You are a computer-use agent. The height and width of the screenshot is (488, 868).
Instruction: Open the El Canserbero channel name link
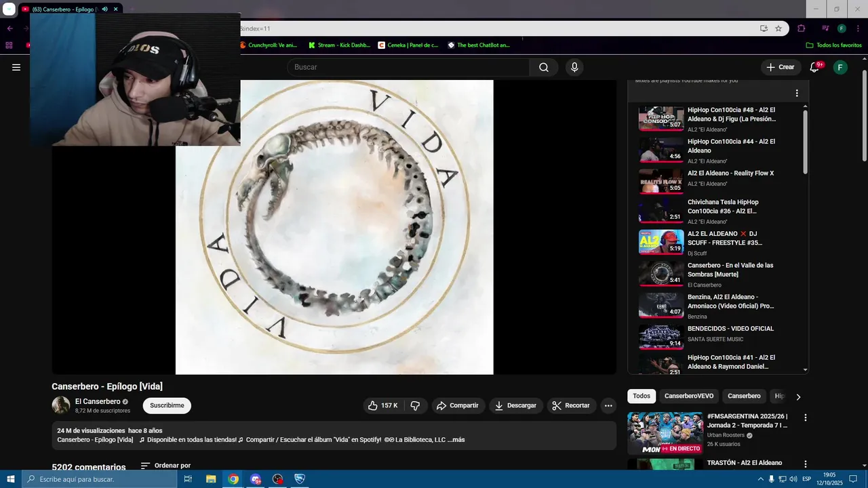click(98, 401)
